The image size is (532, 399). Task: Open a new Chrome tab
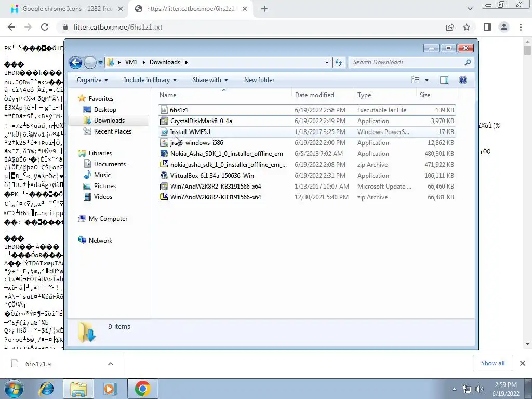pos(264,9)
